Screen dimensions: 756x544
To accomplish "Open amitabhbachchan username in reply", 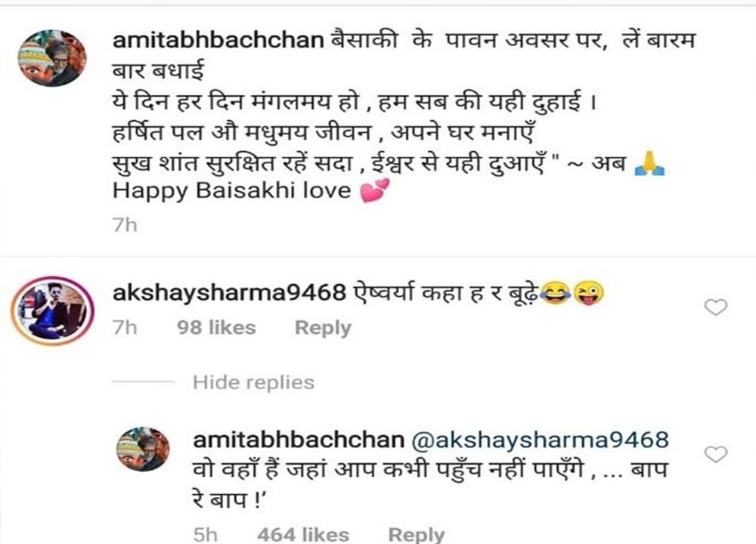I will coord(299,440).
